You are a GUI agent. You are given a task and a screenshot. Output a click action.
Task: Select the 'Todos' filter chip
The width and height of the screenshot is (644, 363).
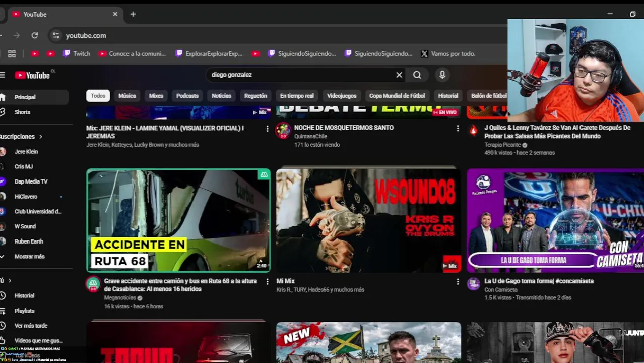(x=98, y=96)
